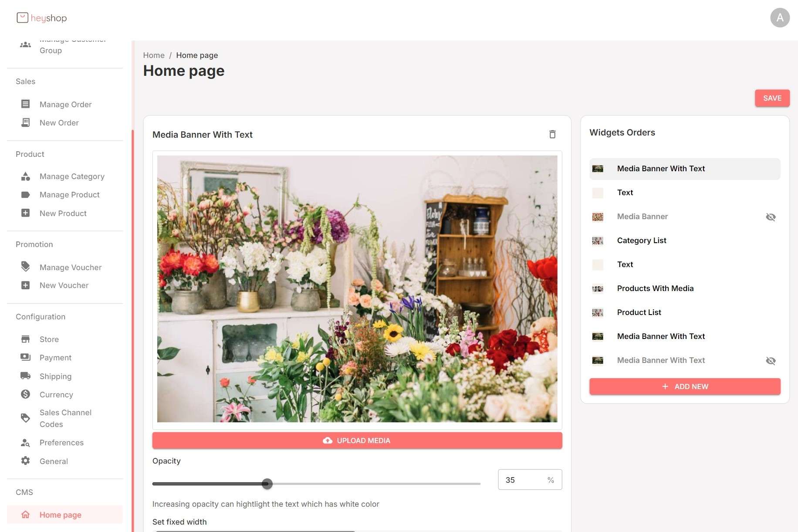Select Products With Media widget

(x=655, y=288)
